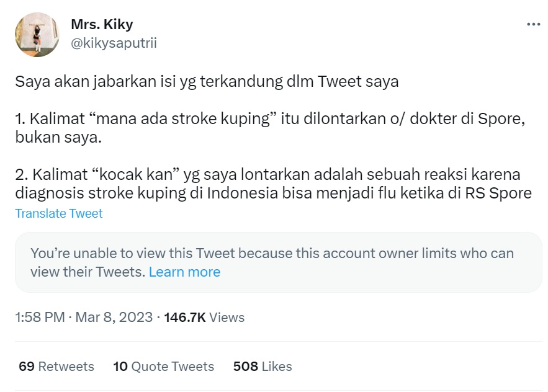Click Translate Tweet
548x392 pixels.
click(59, 213)
